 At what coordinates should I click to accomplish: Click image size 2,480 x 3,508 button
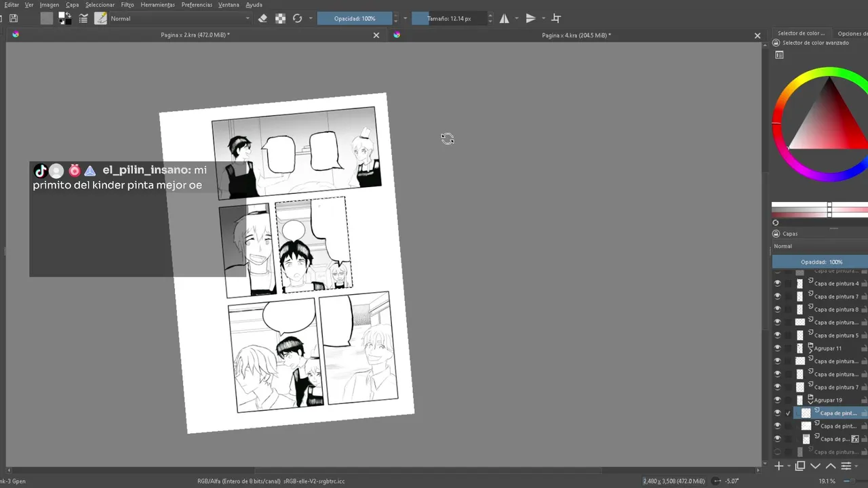coord(674,481)
